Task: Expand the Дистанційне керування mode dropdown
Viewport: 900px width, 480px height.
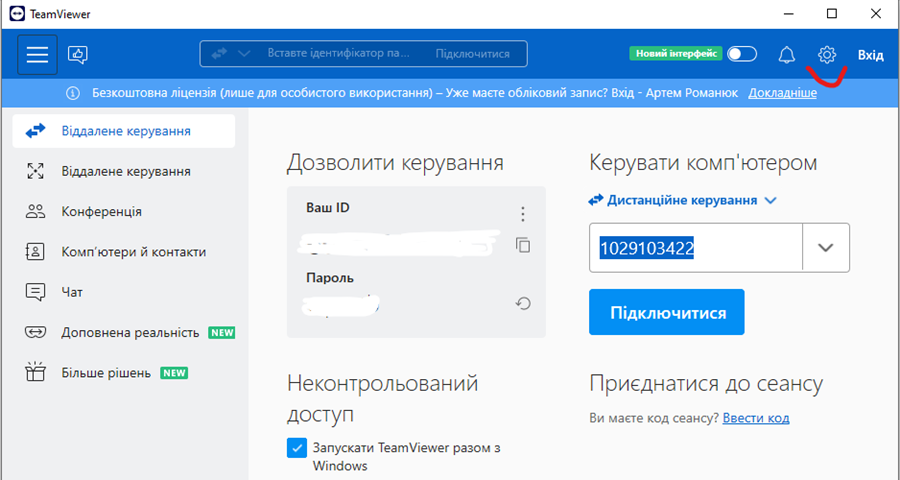Action: point(770,200)
